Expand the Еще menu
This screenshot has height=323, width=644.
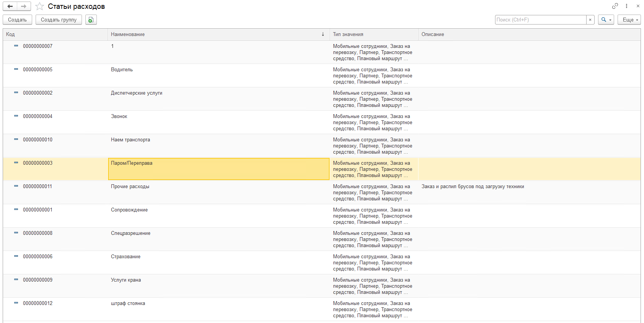click(629, 20)
